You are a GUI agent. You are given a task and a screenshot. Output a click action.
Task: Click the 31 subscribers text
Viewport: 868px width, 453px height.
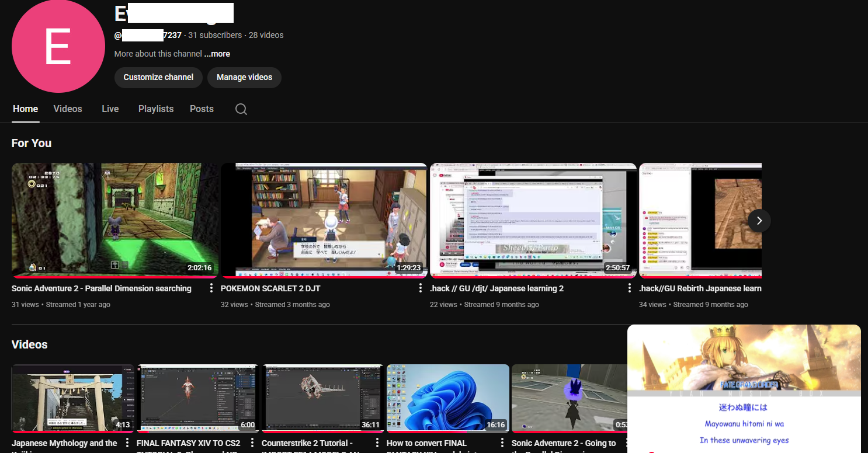pos(215,35)
